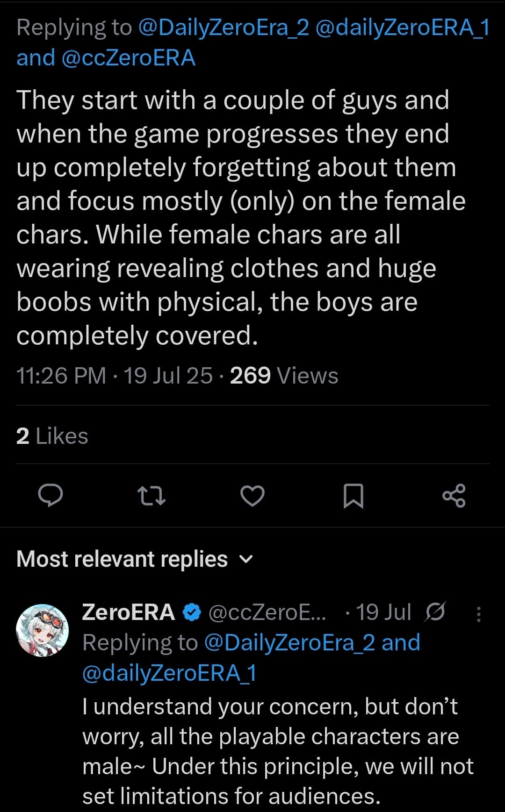Open ZeroERA's profile avatar
This screenshot has width=505, height=812.
click(43, 630)
